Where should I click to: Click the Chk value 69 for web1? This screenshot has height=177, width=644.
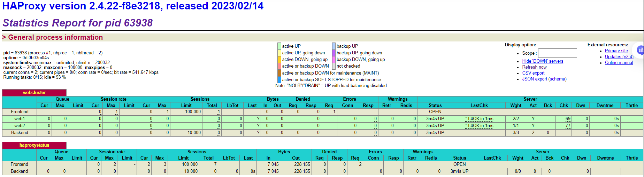[568, 119]
